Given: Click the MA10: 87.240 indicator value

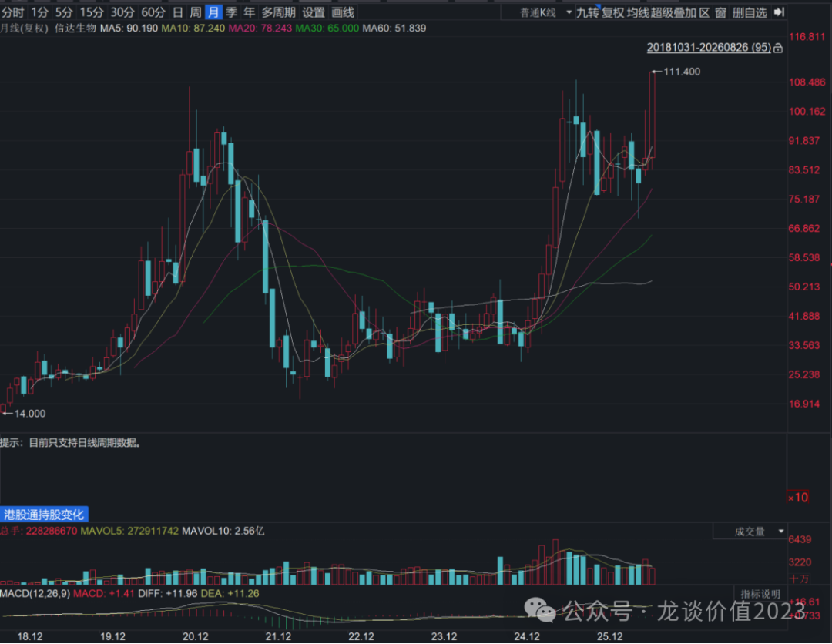Looking at the screenshot, I should pyautogui.click(x=193, y=28).
